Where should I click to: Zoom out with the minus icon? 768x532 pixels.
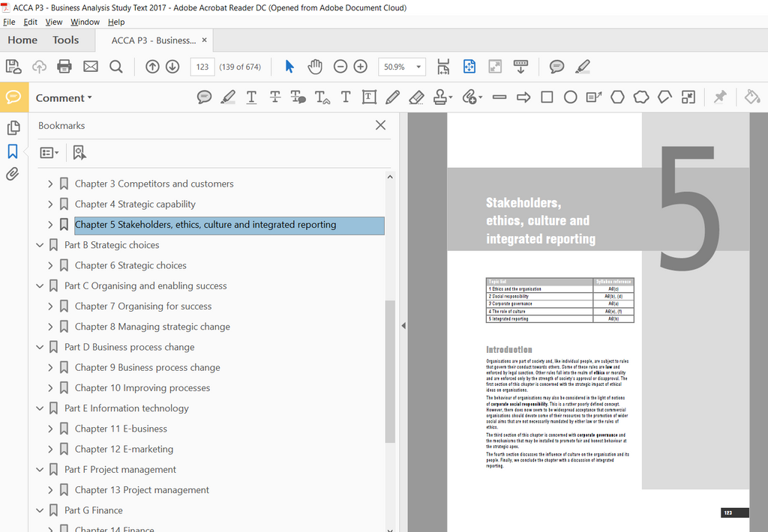(340, 67)
